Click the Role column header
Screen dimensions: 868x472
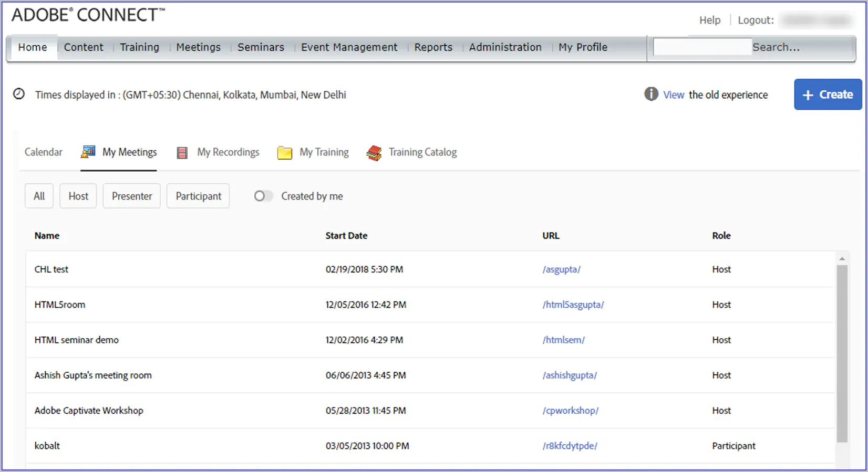[x=721, y=236]
